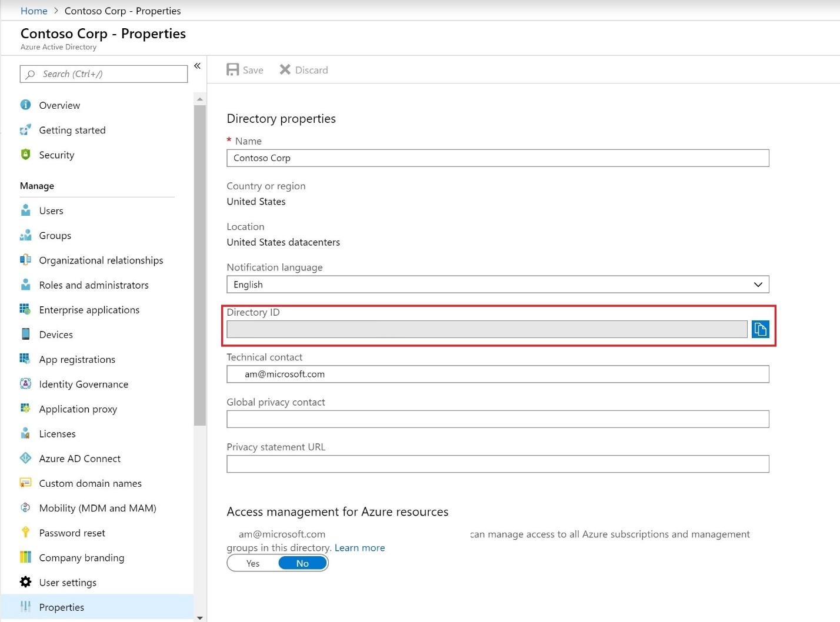The image size is (840, 622).
Task: Collapse the left navigation menu
Action: click(198, 66)
